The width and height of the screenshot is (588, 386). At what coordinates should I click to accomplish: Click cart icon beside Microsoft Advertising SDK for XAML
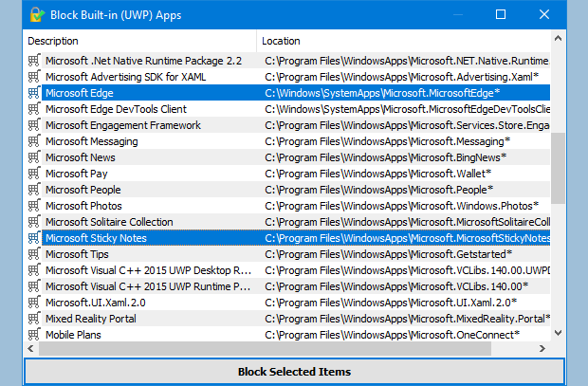[x=34, y=77]
